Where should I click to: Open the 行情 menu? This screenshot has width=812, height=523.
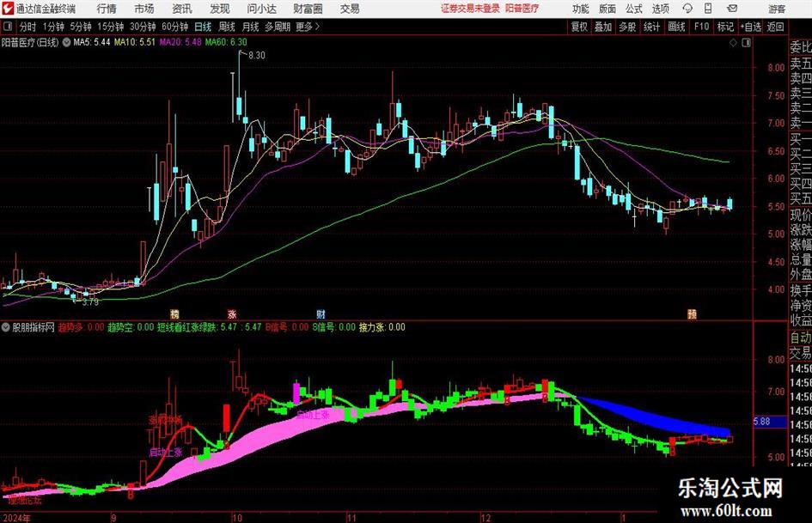click(107, 9)
